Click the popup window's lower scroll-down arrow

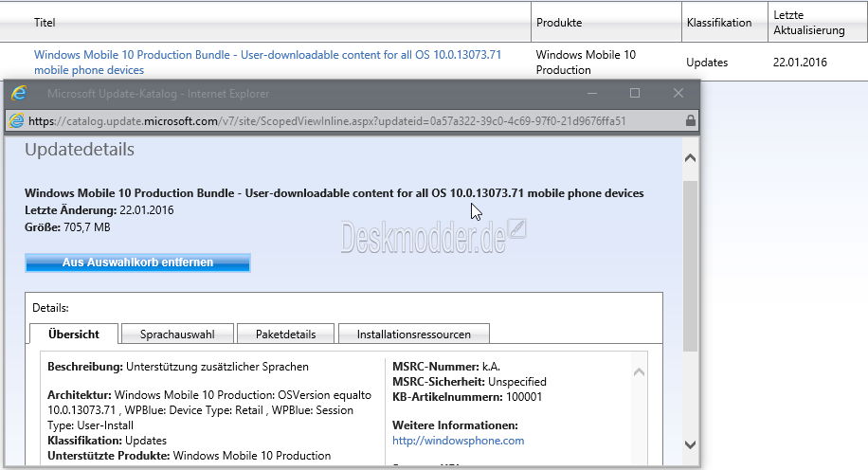[690, 444]
